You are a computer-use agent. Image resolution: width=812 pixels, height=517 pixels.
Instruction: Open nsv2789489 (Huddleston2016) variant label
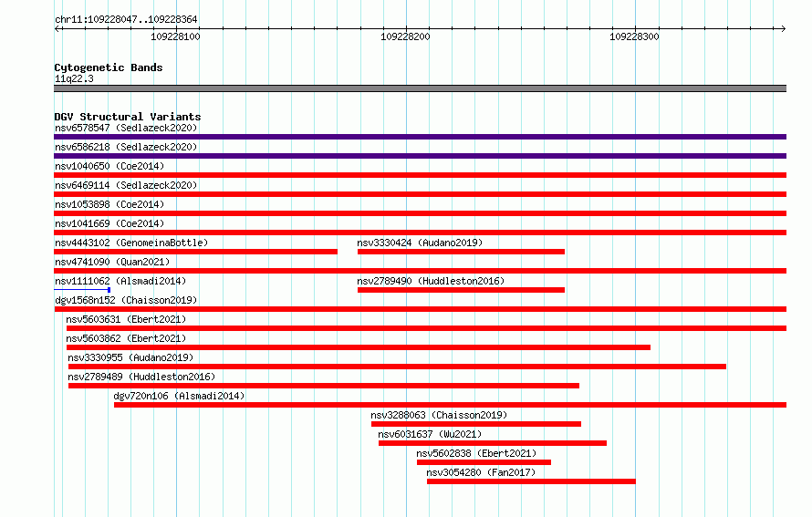pos(141,377)
